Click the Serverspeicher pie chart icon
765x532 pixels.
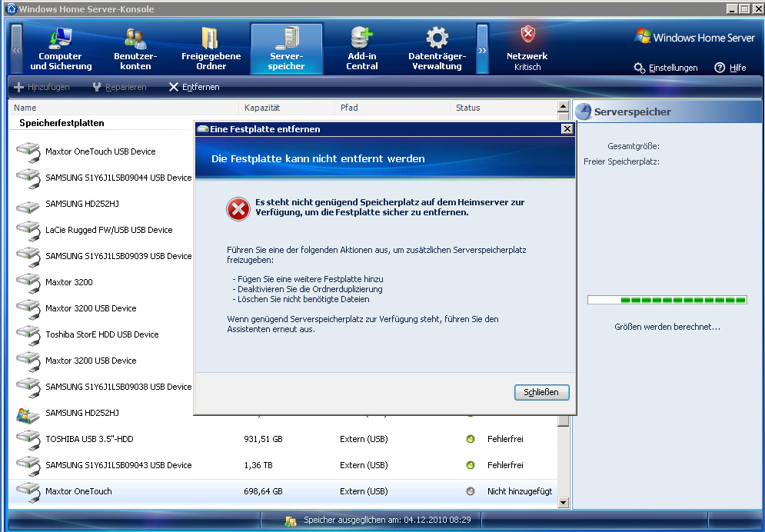583,111
